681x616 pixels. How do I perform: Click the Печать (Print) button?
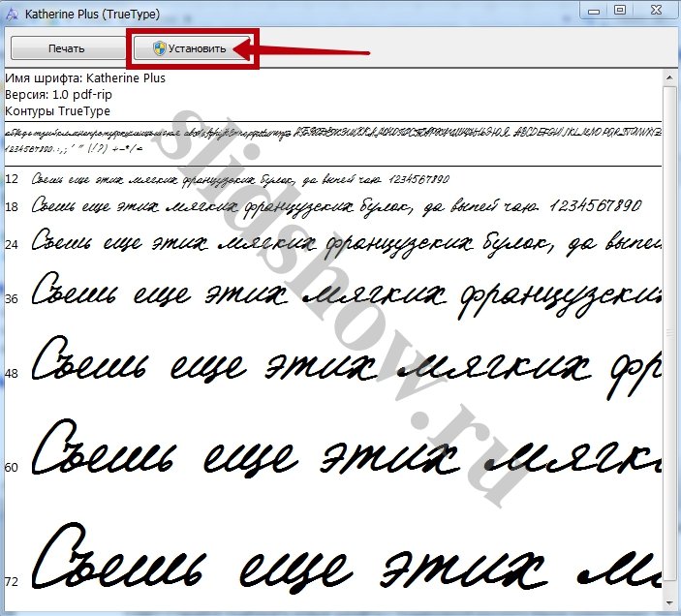67,48
